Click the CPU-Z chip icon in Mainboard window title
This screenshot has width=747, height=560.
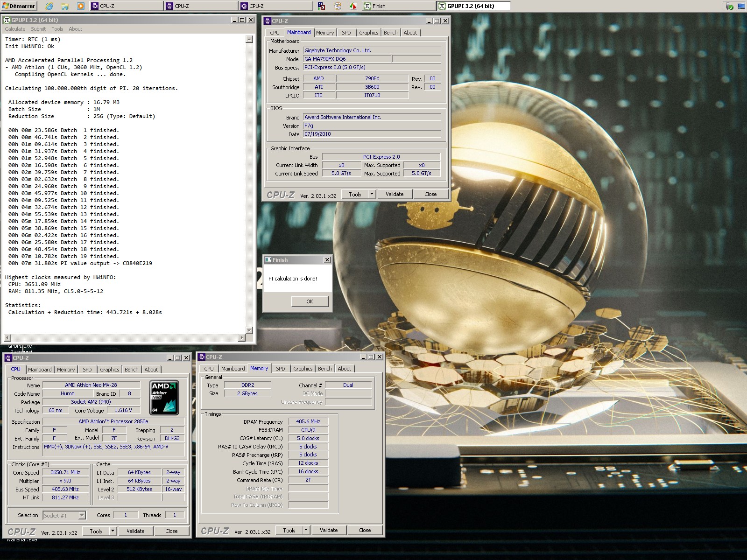[x=268, y=21]
